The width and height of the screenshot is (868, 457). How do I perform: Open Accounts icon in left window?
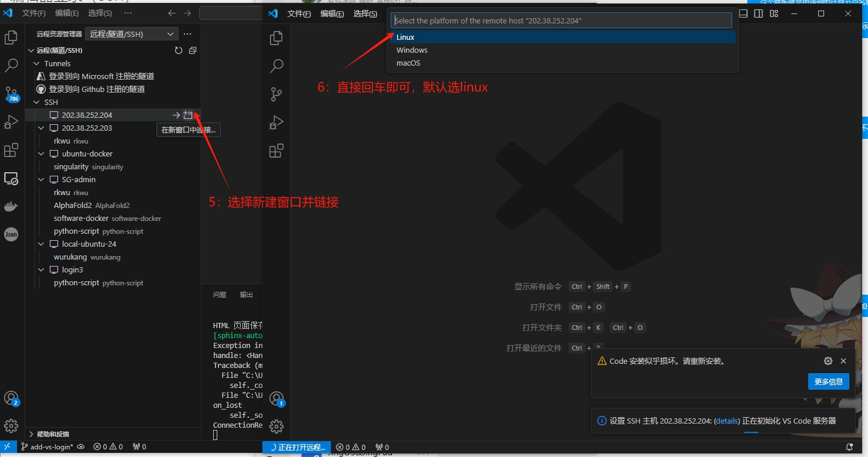11,398
